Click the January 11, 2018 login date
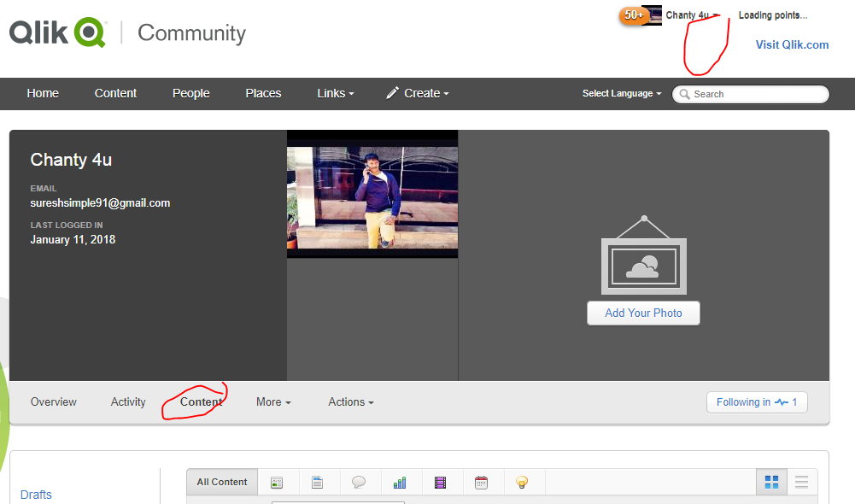The height and width of the screenshot is (504, 855). (x=73, y=239)
